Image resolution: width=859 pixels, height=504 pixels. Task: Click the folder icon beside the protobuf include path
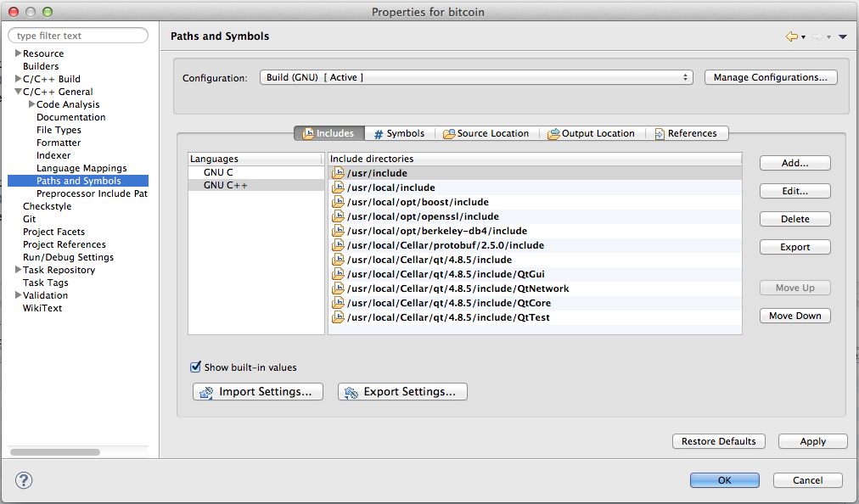(x=338, y=245)
